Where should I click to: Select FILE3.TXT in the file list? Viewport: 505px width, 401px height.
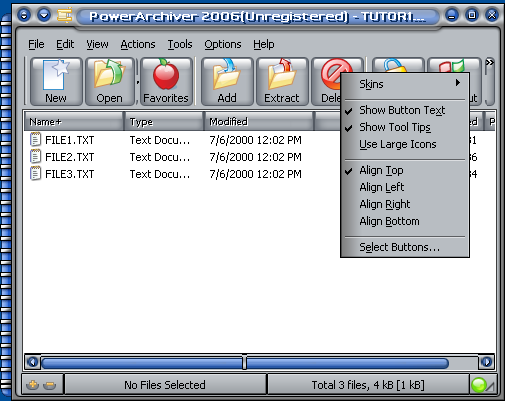(x=70, y=174)
